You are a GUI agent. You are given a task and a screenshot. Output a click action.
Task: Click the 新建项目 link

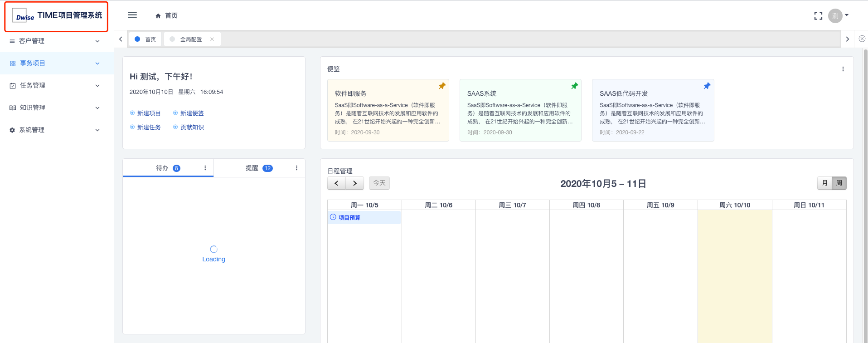(149, 113)
